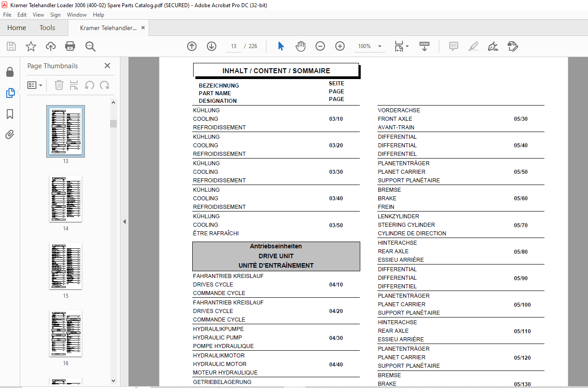This screenshot has height=388, width=588.
Task: Select page 15 thumbnail
Action: point(66,266)
